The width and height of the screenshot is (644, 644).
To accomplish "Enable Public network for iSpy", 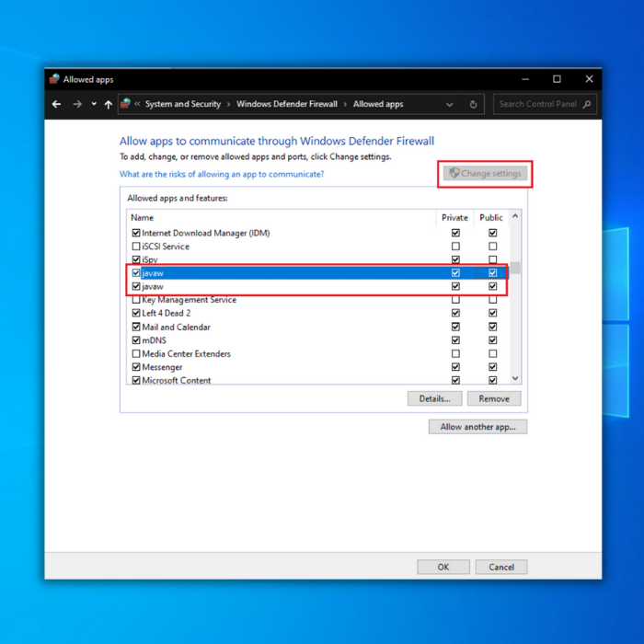I will pos(493,259).
